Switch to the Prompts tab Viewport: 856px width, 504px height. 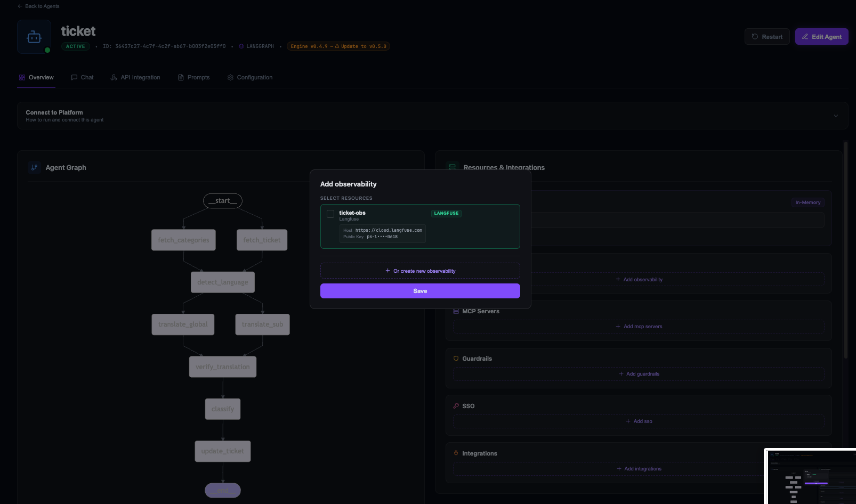click(x=193, y=77)
